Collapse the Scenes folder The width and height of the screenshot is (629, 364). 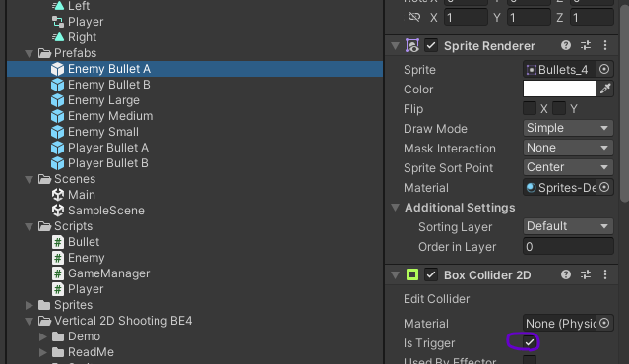click(29, 179)
